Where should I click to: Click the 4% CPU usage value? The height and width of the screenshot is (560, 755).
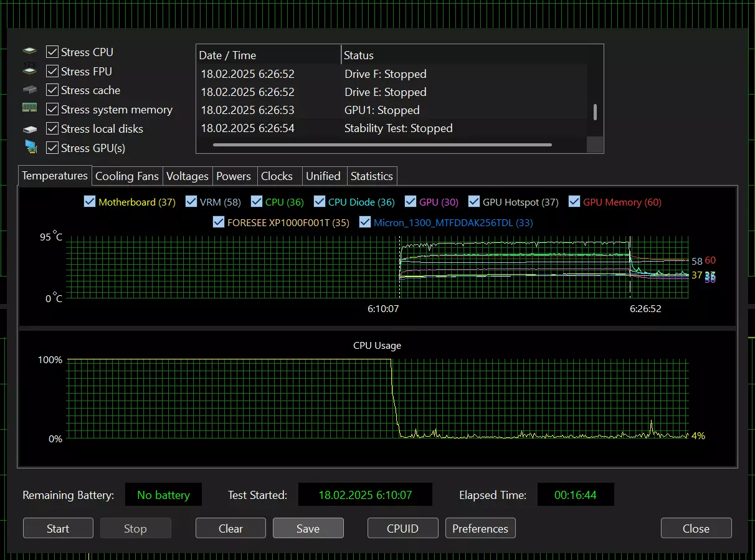(x=698, y=436)
